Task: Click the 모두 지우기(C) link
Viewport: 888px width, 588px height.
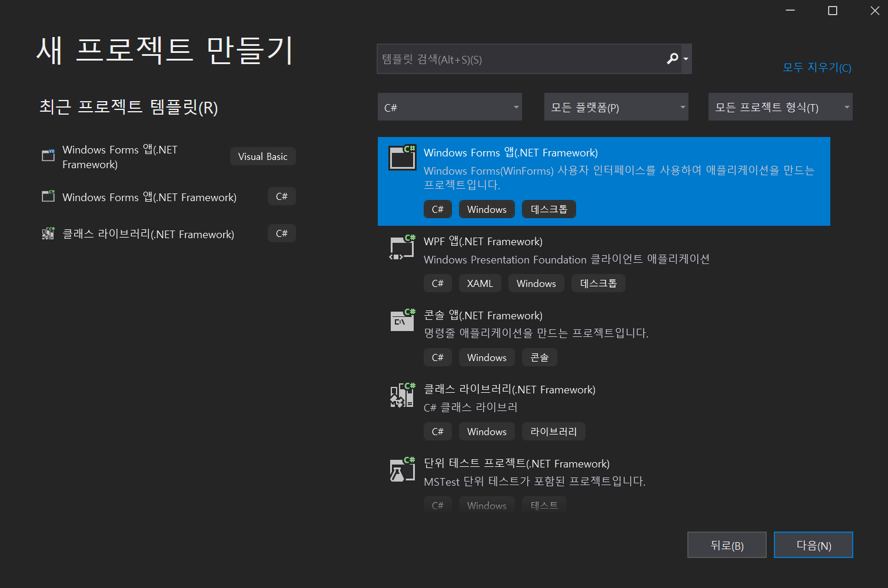Action: [x=816, y=67]
